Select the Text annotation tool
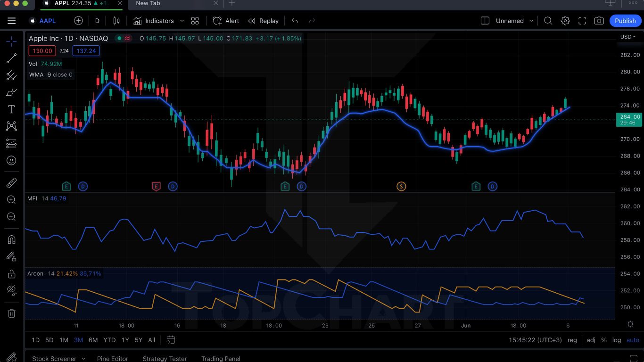The height and width of the screenshot is (362, 644). click(11, 109)
